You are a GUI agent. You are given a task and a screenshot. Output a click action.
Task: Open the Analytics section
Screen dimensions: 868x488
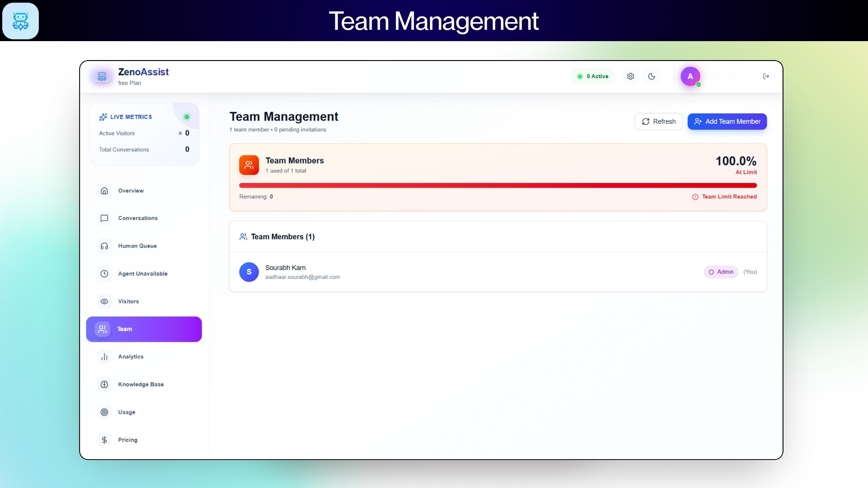[x=131, y=357]
